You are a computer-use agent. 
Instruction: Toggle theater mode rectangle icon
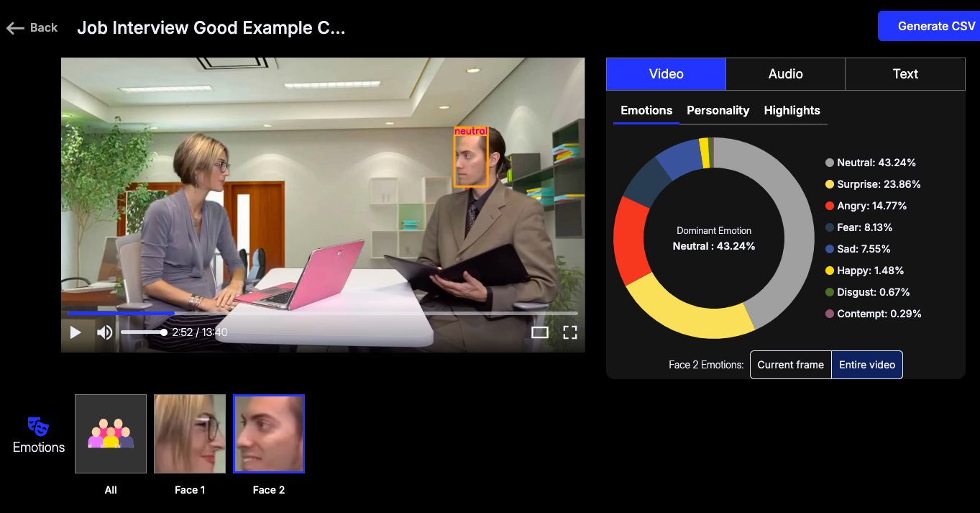(539, 332)
